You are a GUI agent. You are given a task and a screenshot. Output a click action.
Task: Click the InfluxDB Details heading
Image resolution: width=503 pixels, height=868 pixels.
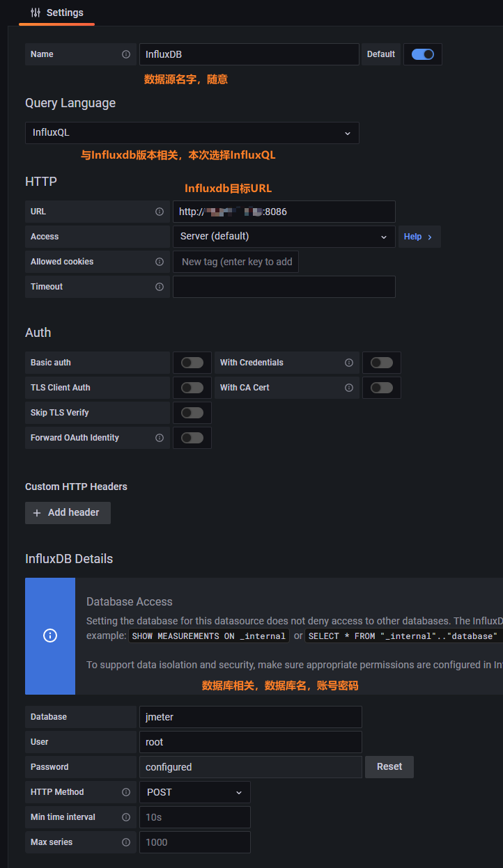pyautogui.click(x=69, y=559)
